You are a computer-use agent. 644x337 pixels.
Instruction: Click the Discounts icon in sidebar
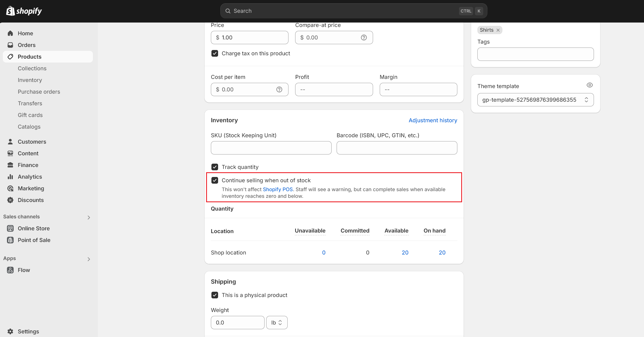[x=10, y=200]
